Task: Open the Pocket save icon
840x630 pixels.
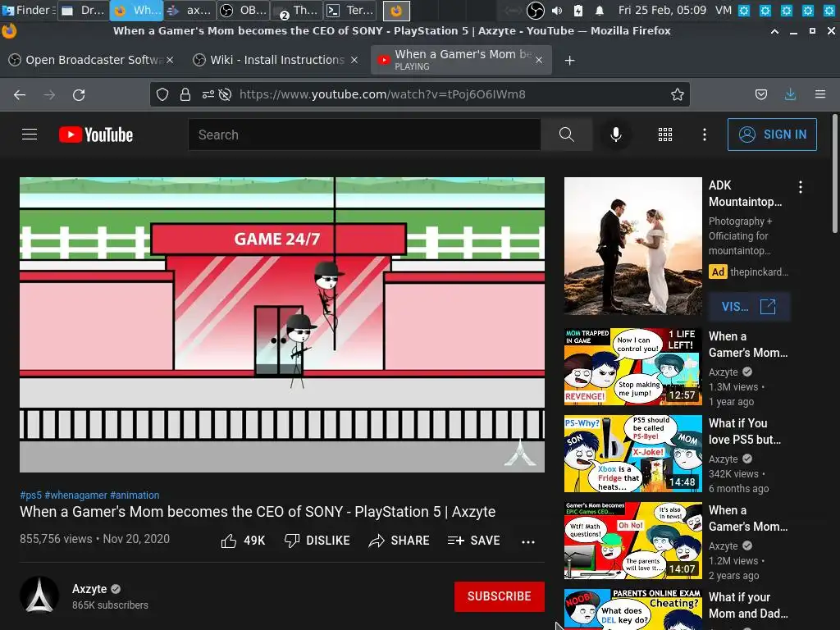Action: [760, 95]
